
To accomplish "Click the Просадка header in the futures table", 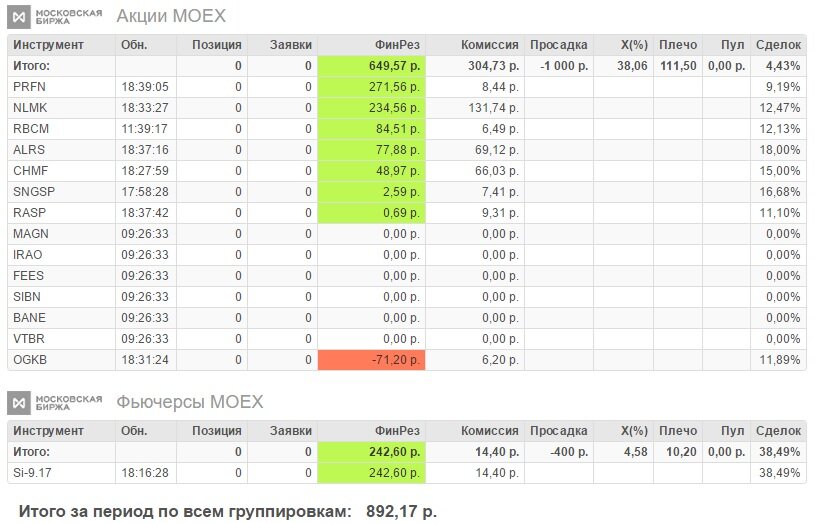I will [559, 431].
